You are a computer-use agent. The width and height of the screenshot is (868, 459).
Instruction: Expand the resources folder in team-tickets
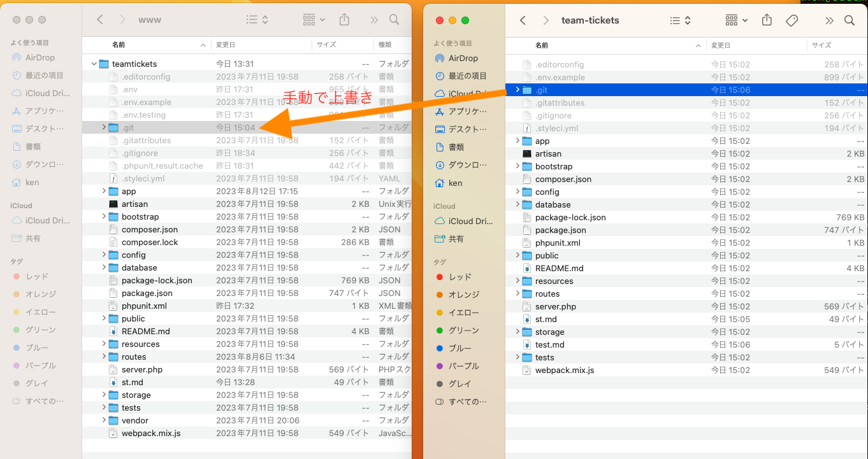tap(517, 281)
